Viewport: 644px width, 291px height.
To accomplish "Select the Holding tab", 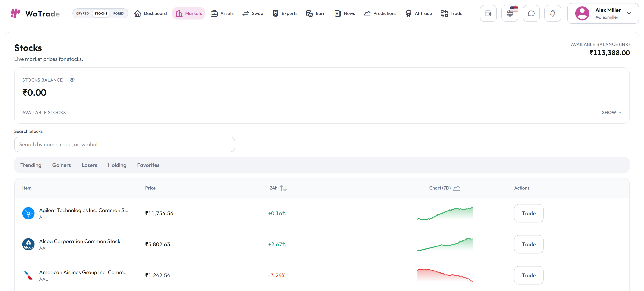I will coord(117,165).
